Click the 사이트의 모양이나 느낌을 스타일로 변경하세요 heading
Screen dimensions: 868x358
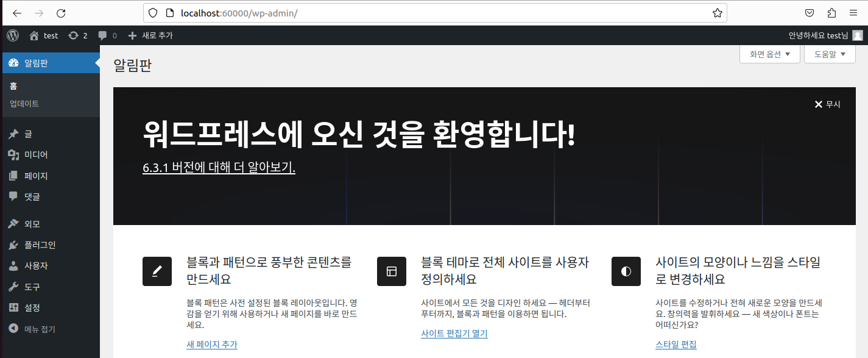(738, 271)
